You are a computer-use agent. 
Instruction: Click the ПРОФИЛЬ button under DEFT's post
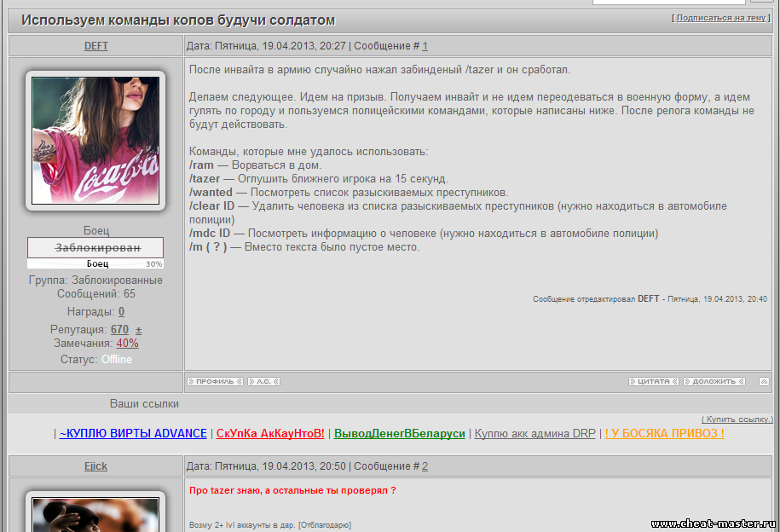[215, 381]
